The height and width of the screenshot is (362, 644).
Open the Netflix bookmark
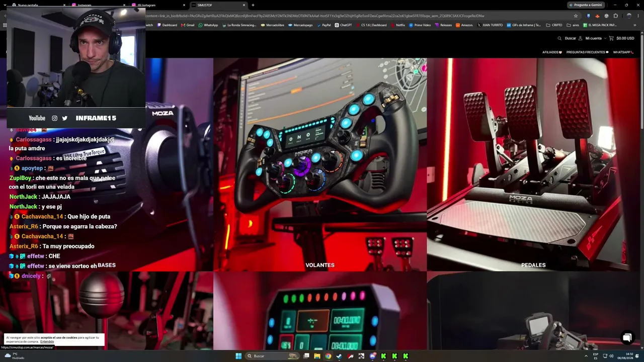(397, 25)
